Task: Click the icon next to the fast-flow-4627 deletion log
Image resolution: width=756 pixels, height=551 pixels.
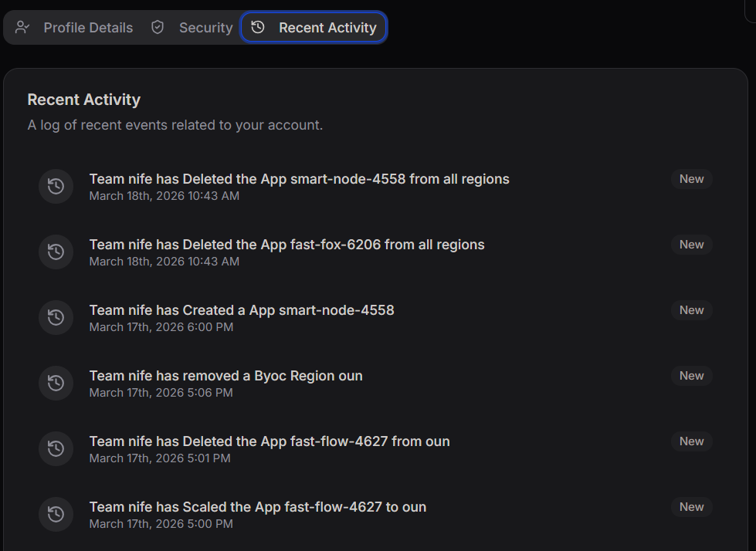Action: click(56, 448)
